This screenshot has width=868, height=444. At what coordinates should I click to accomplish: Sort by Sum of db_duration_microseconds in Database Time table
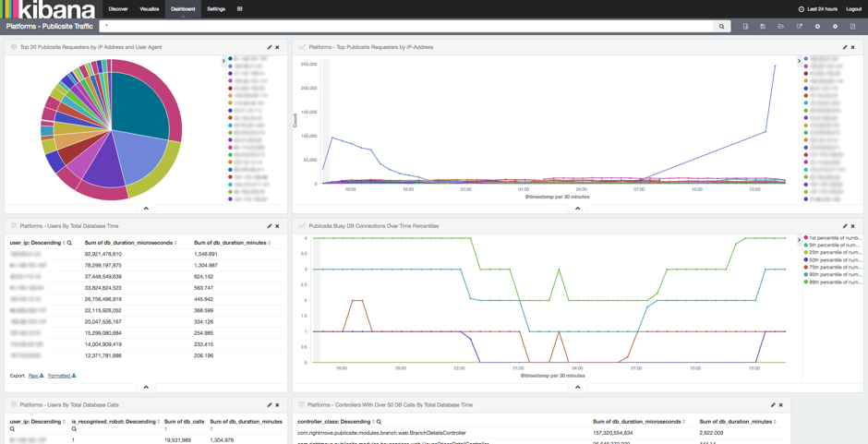(130, 243)
